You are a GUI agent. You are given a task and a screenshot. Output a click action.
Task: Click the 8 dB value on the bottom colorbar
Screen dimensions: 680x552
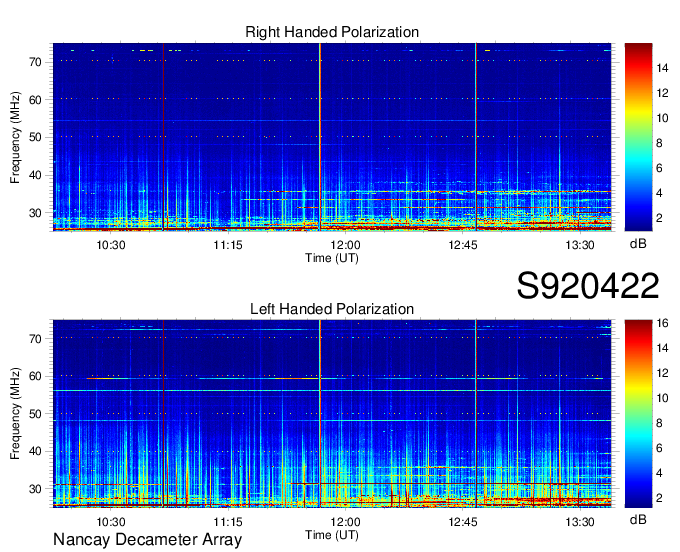659,423
